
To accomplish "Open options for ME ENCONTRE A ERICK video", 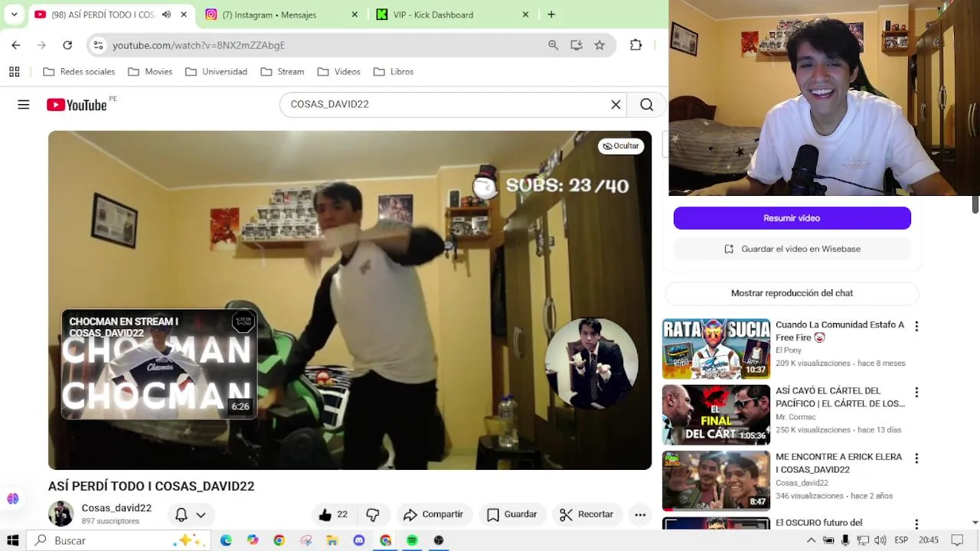I will (x=916, y=458).
